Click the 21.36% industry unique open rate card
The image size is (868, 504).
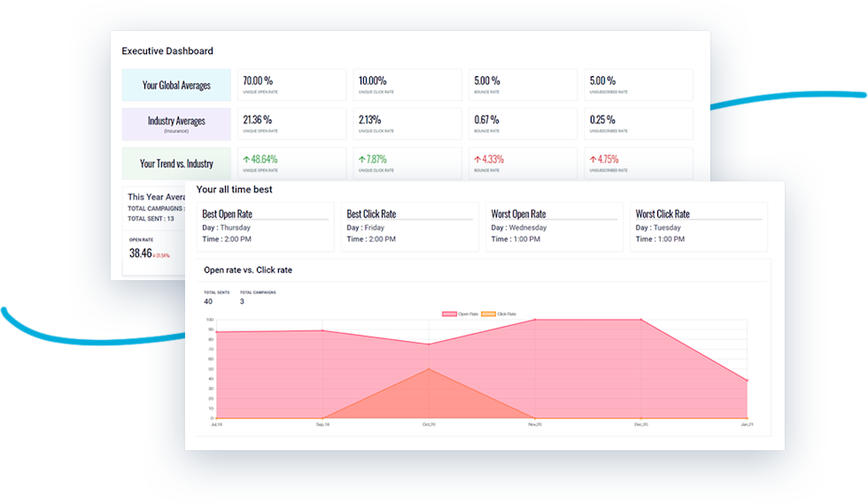click(x=292, y=124)
